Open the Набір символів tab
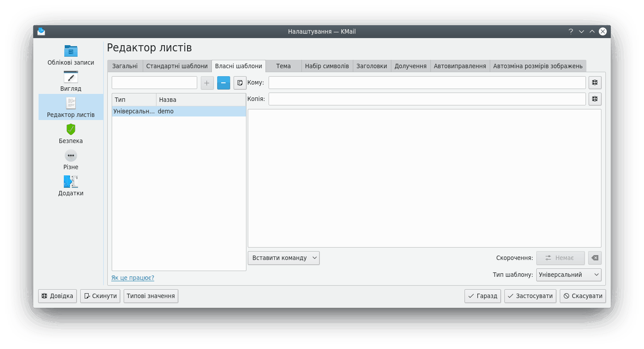 (x=327, y=66)
